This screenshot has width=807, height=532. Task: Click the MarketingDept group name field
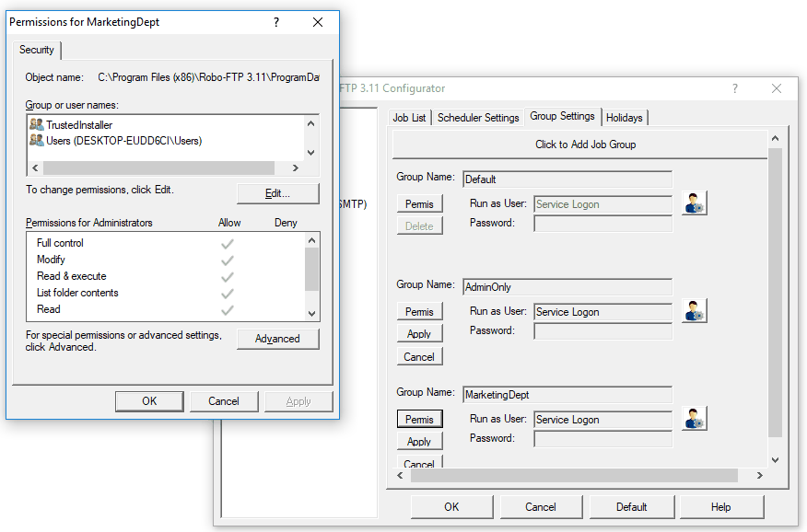[x=567, y=395]
